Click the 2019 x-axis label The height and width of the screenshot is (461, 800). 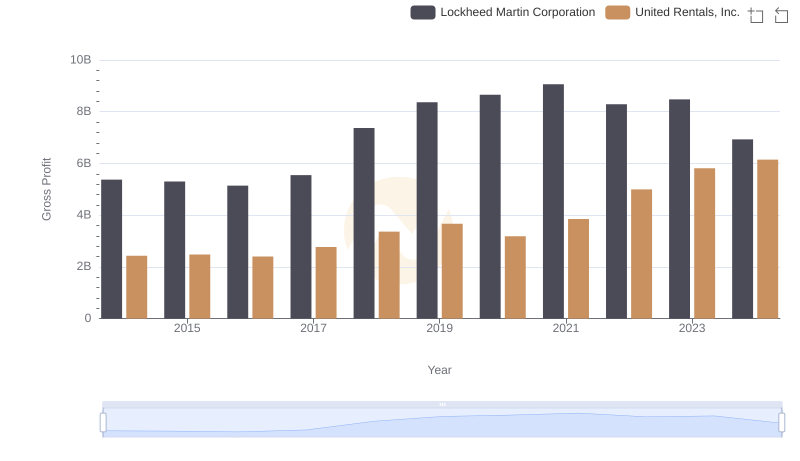tap(439, 328)
